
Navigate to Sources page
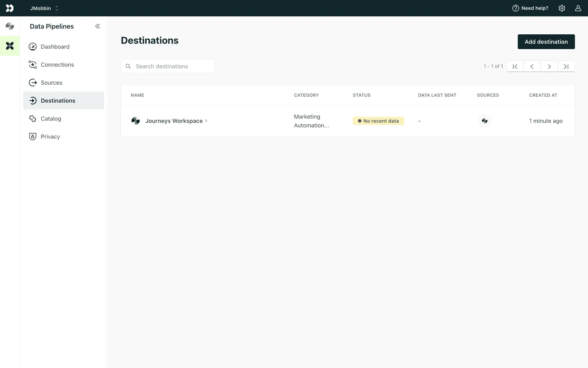click(x=51, y=83)
